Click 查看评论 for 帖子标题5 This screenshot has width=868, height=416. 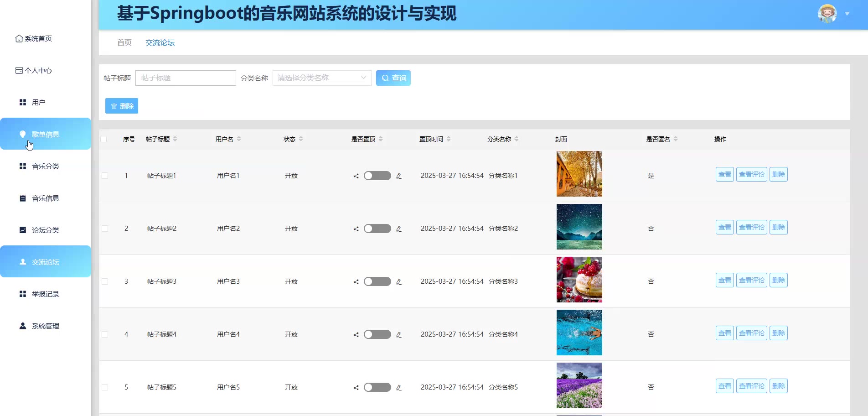coord(751,386)
